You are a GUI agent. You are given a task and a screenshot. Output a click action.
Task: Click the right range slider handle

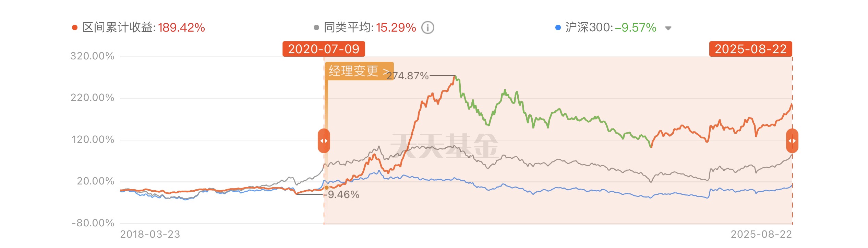click(x=792, y=141)
